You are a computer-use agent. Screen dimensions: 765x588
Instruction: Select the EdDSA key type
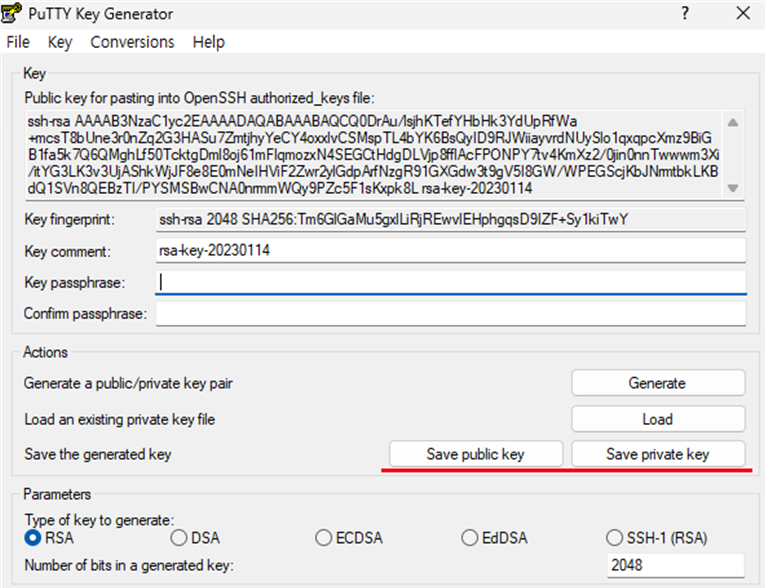click(x=494, y=538)
